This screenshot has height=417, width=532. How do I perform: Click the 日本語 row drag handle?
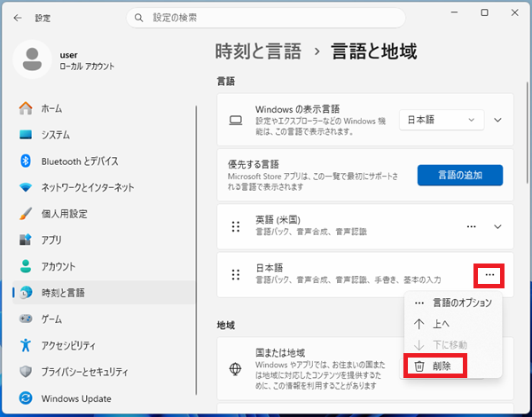[x=236, y=275]
